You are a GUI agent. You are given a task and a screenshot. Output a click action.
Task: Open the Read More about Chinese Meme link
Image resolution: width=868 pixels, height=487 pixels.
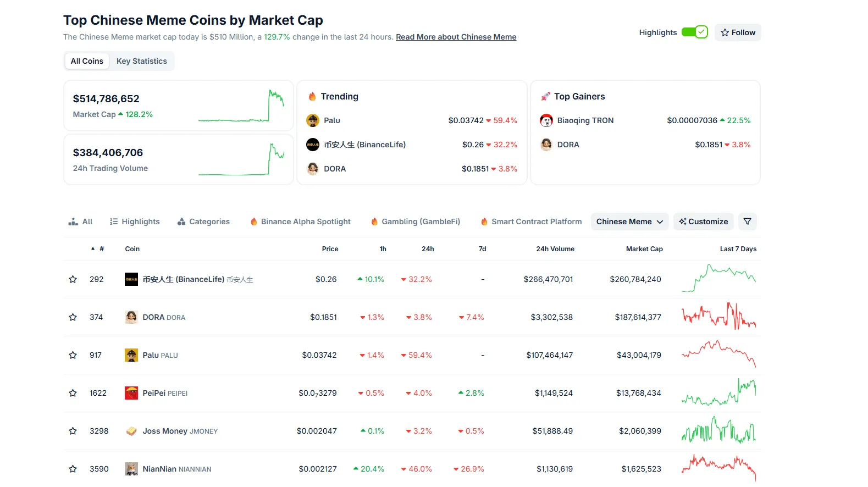click(456, 37)
